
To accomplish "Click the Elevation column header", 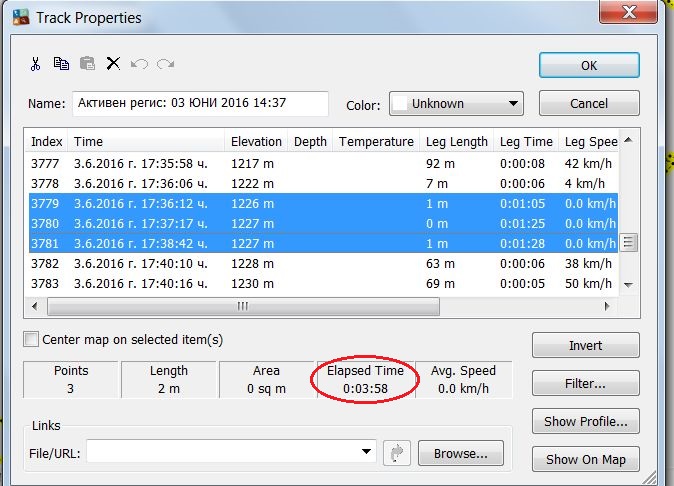I will pyautogui.click(x=256, y=141).
